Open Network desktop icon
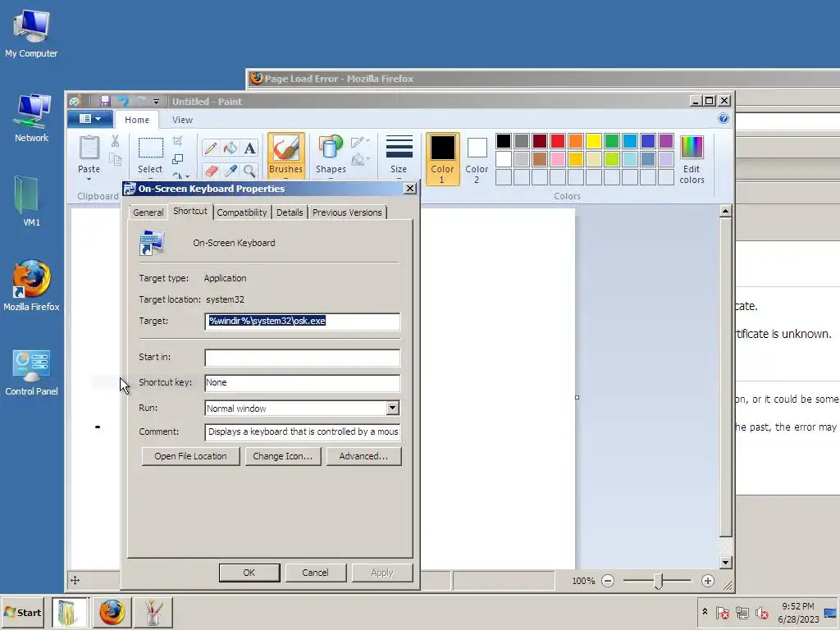 31,118
